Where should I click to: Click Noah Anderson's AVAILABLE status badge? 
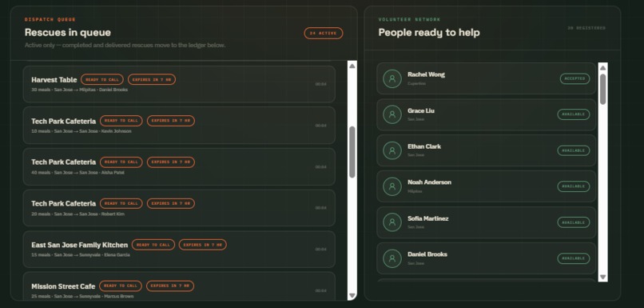tap(574, 186)
